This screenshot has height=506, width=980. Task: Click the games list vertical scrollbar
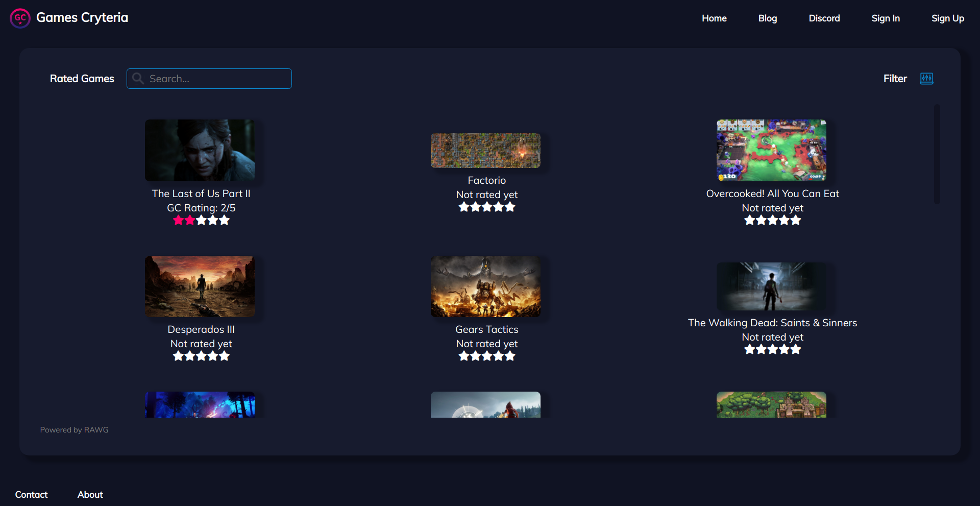(x=937, y=154)
